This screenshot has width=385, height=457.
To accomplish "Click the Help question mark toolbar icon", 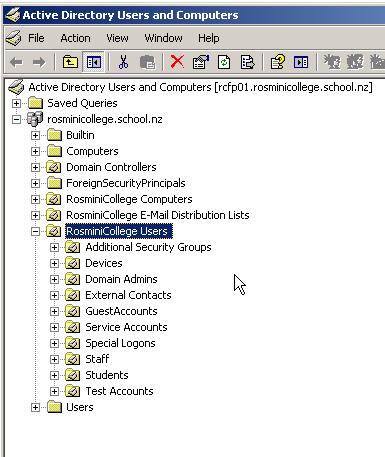I will click(x=277, y=62).
